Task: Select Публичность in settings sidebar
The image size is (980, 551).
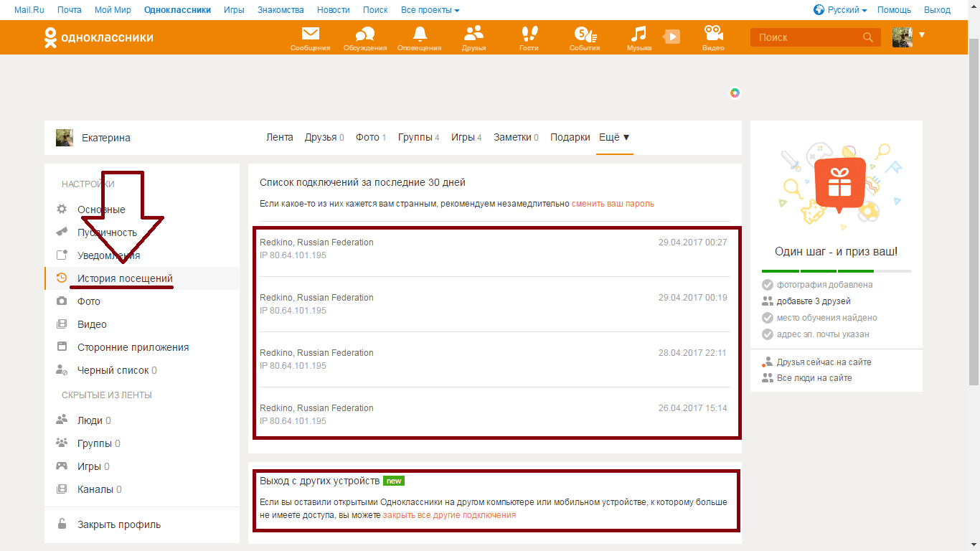Action: point(107,232)
